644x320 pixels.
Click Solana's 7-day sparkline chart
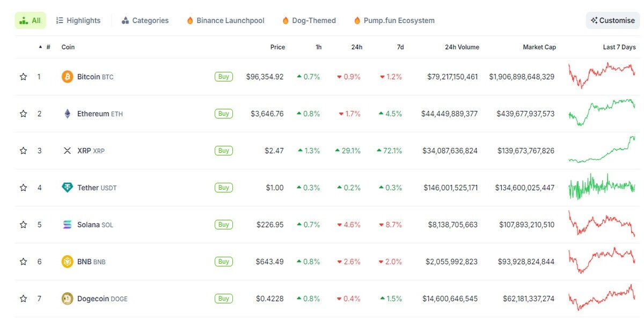point(602,223)
